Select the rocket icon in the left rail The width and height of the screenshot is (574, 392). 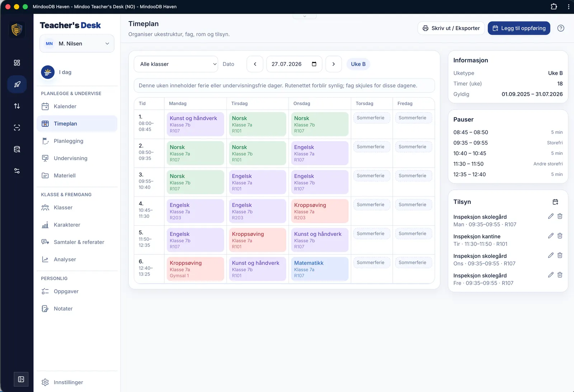[17, 85]
